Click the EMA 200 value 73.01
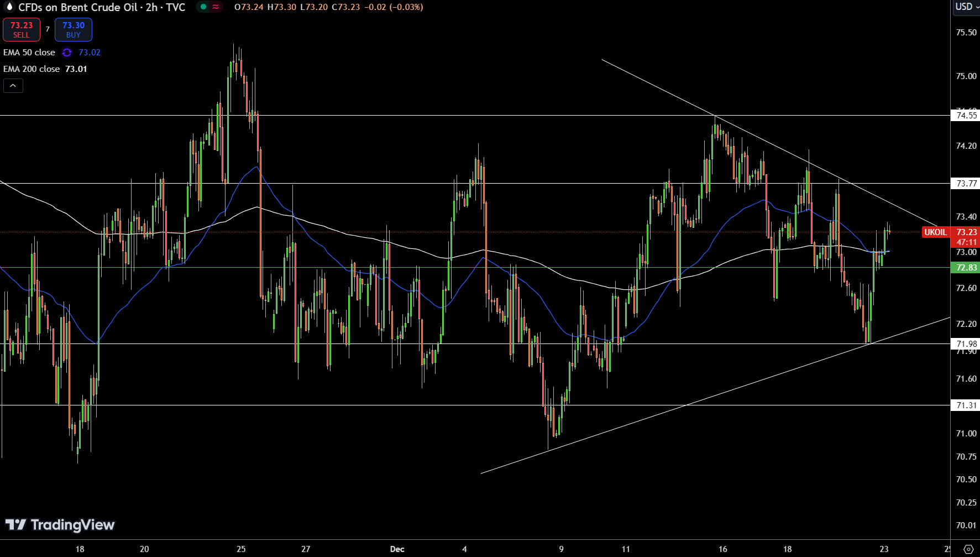This screenshot has height=557, width=980. 76,69
